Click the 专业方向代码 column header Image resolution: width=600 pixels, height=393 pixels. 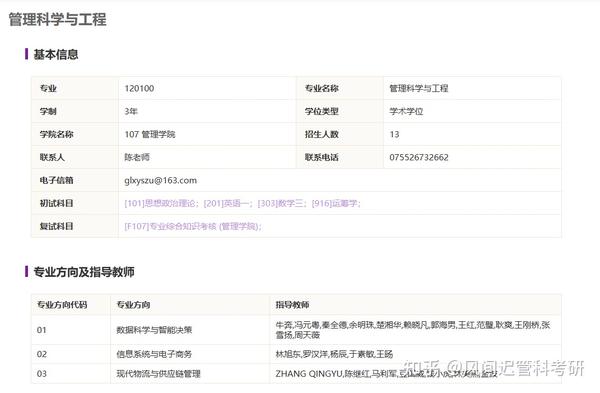(62, 305)
